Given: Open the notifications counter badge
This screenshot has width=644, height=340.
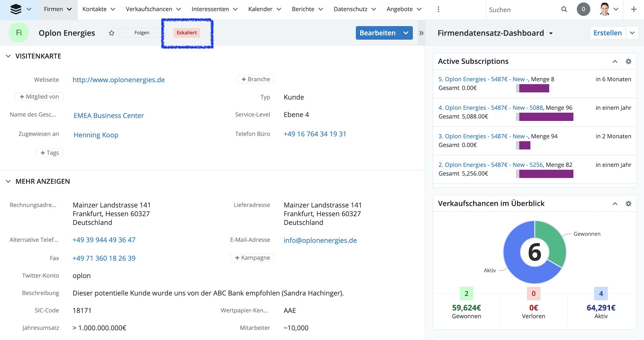Looking at the screenshot, I should [x=583, y=9].
